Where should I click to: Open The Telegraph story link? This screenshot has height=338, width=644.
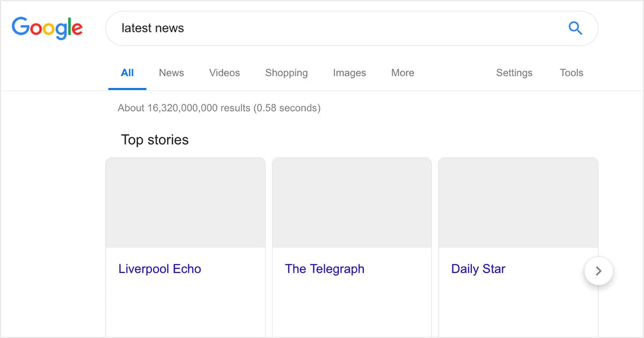pyautogui.click(x=324, y=269)
